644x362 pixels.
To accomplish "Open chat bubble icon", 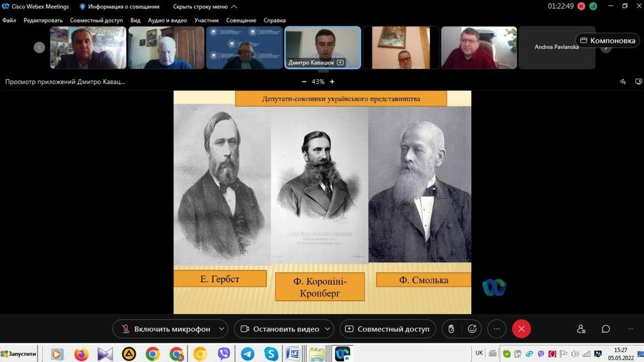I will pyautogui.click(x=606, y=329).
